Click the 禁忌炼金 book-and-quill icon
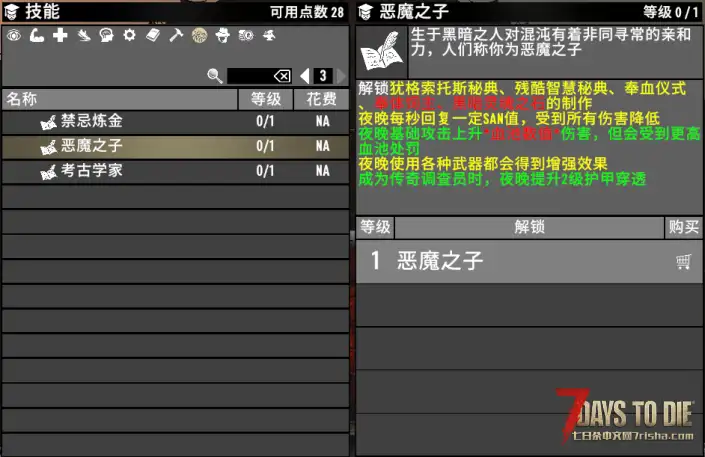Screen dimensions: 705x457 [49, 122]
